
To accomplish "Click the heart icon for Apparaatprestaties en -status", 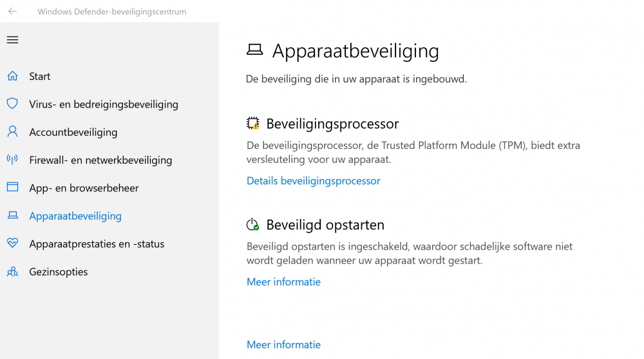I will (12, 244).
